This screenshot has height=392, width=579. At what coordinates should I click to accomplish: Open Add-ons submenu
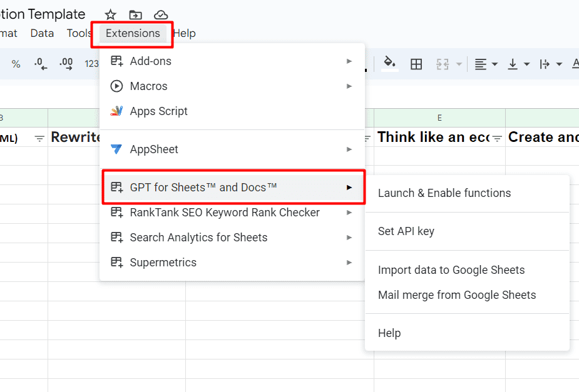[x=232, y=61]
